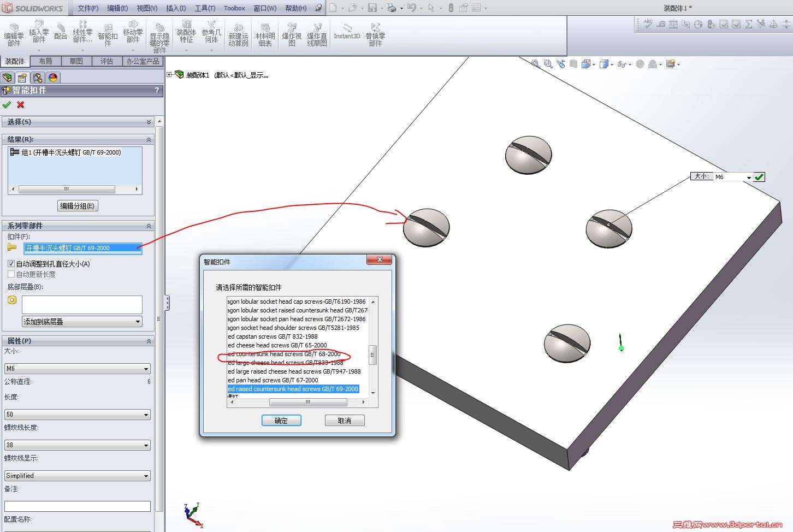Viewport: 793px width, 532px height.
Task: Collapse the 属性(P) section
Action: point(149,341)
